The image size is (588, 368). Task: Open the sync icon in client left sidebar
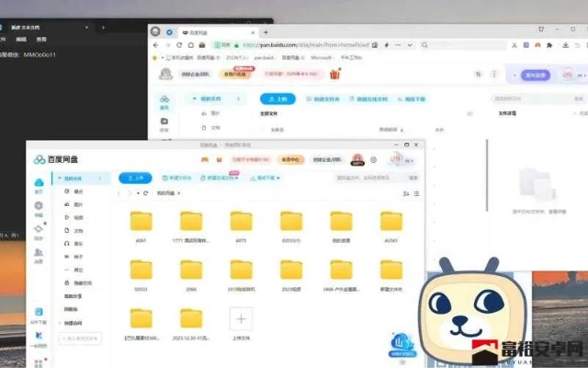(x=39, y=229)
